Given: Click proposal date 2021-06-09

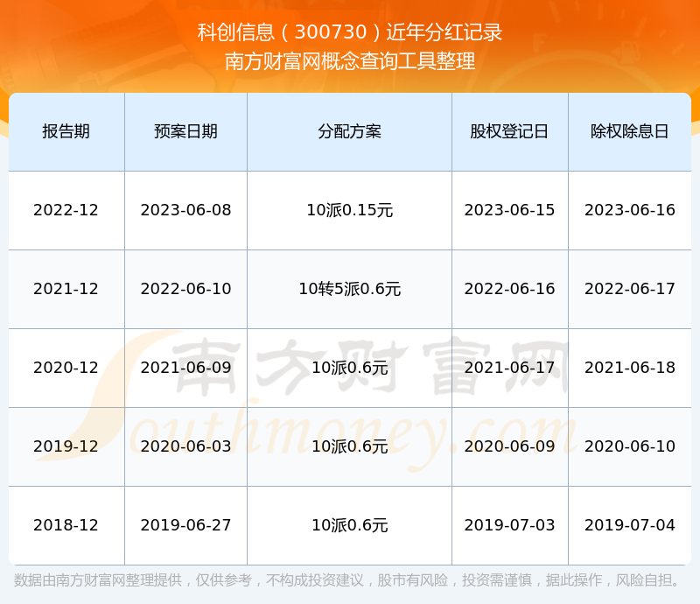Looking at the screenshot, I should [x=185, y=368].
